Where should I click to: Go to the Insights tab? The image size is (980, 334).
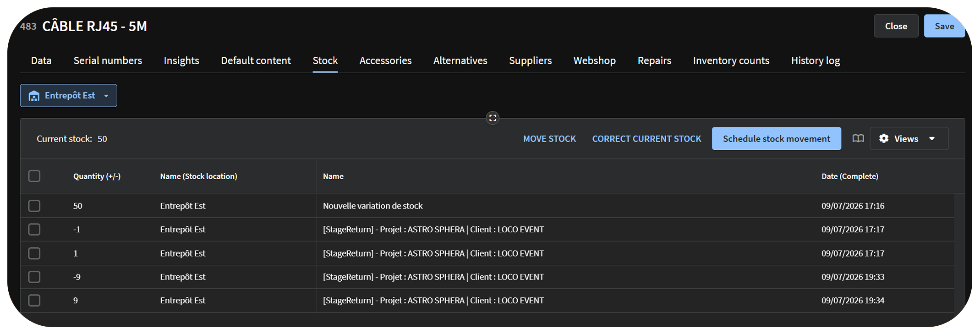[x=181, y=60]
